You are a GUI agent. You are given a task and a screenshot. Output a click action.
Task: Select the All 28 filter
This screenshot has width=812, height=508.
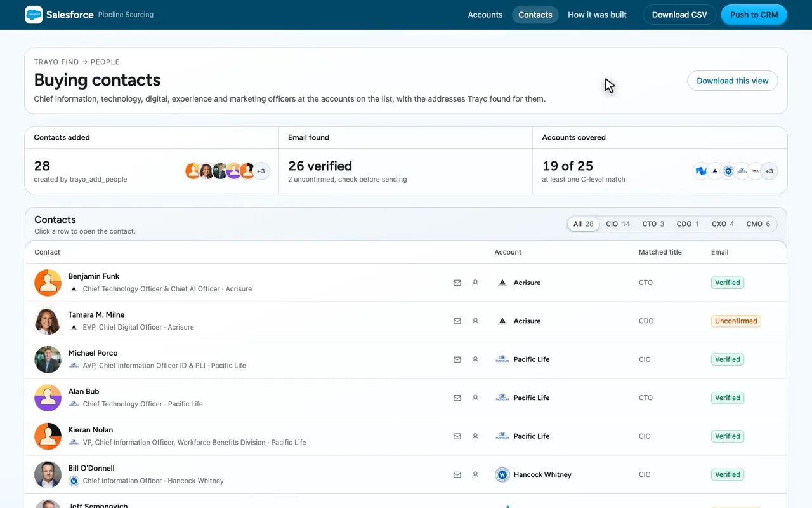point(584,224)
